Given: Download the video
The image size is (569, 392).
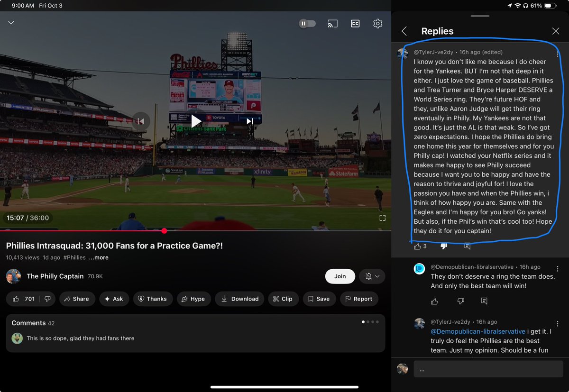Looking at the screenshot, I should click(239, 299).
